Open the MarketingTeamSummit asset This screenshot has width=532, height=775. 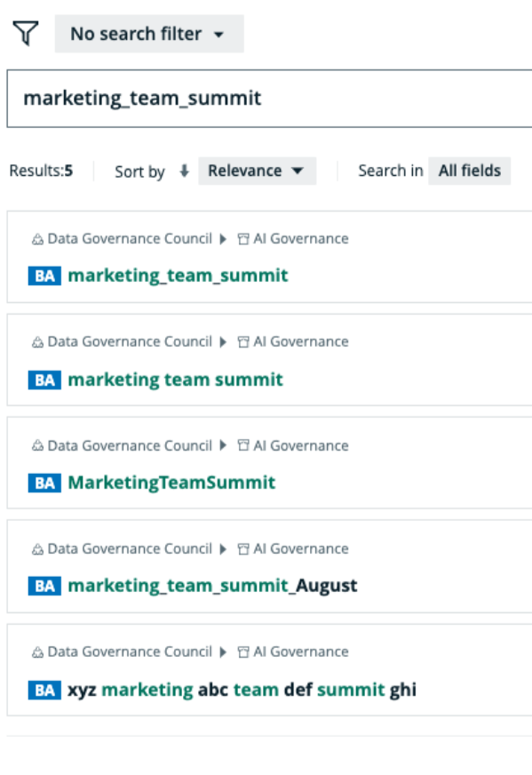[174, 482]
